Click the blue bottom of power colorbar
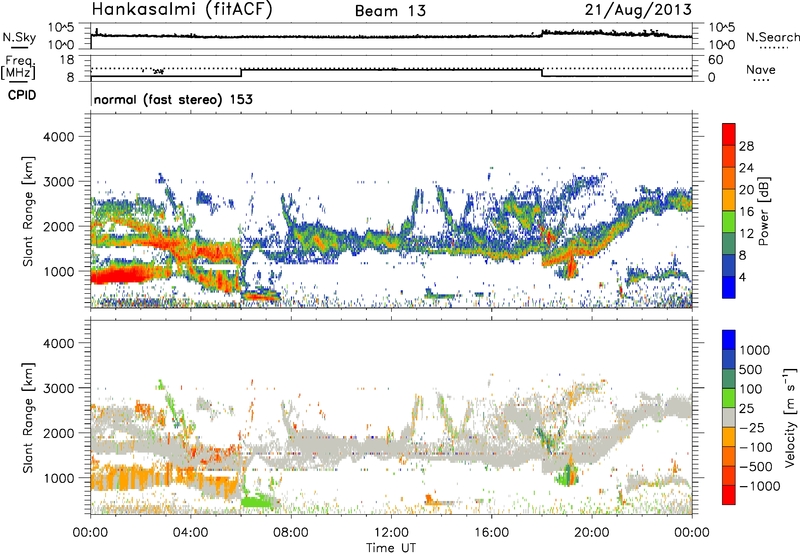The width and height of the screenshot is (800, 554). (x=729, y=287)
